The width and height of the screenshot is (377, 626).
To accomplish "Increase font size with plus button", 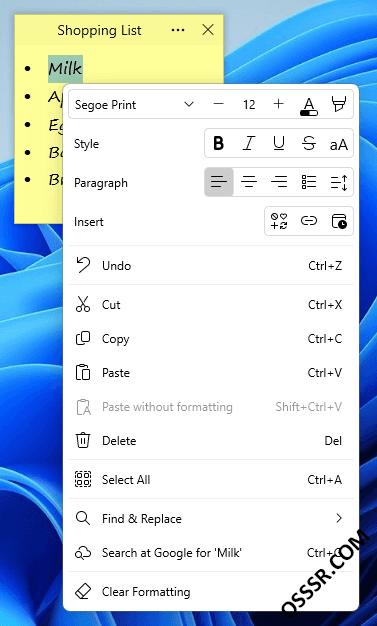I will pyautogui.click(x=278, y=104).
